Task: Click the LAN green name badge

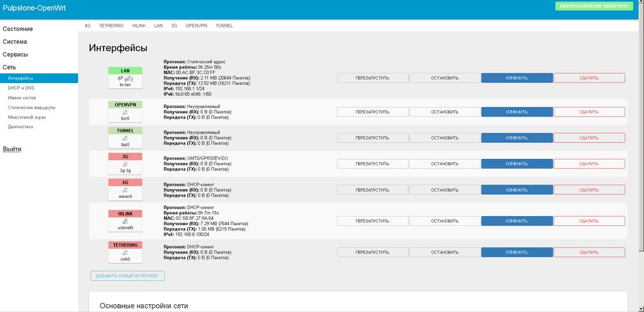Action: 125,71
